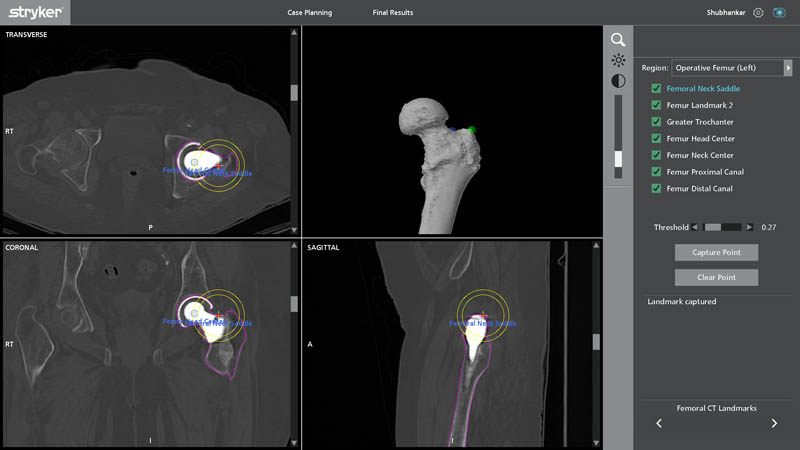Screen dimensions: 800x450
Task: Toggle Femur Distal Canal checkbox
Action: tap(656, 188)
